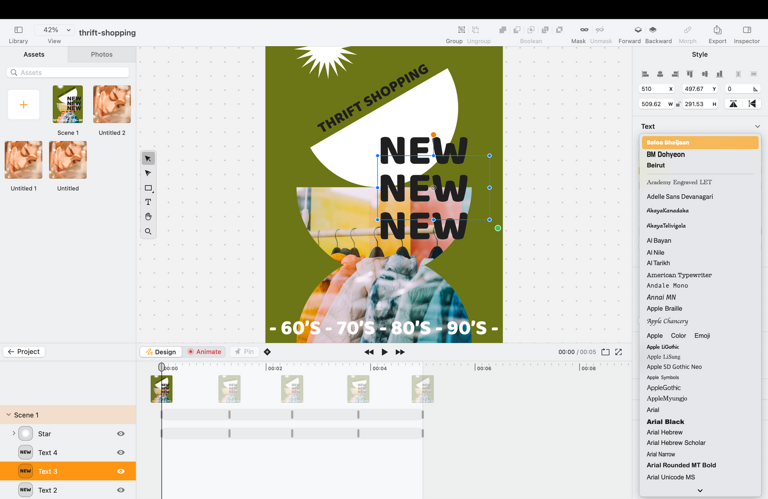The height and width of the screenshot is (499, 768).
Task: Choose the Rectangle shape tool
Action: [148, 188]
